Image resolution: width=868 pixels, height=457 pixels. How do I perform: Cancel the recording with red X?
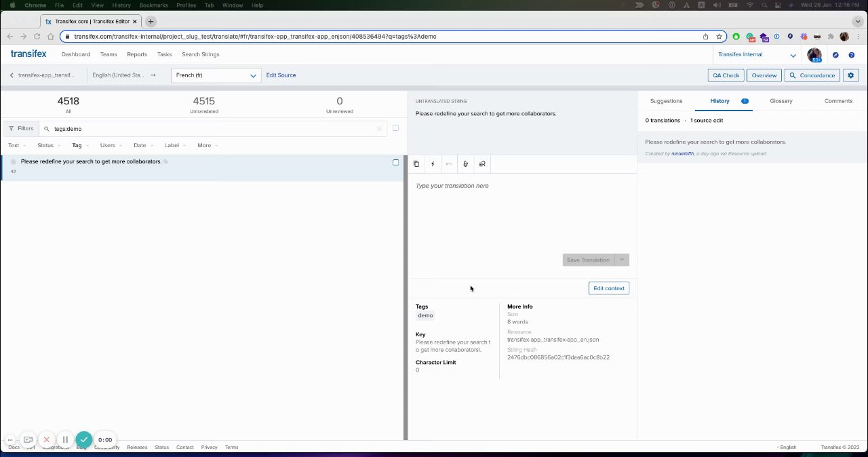pos(47,439)
